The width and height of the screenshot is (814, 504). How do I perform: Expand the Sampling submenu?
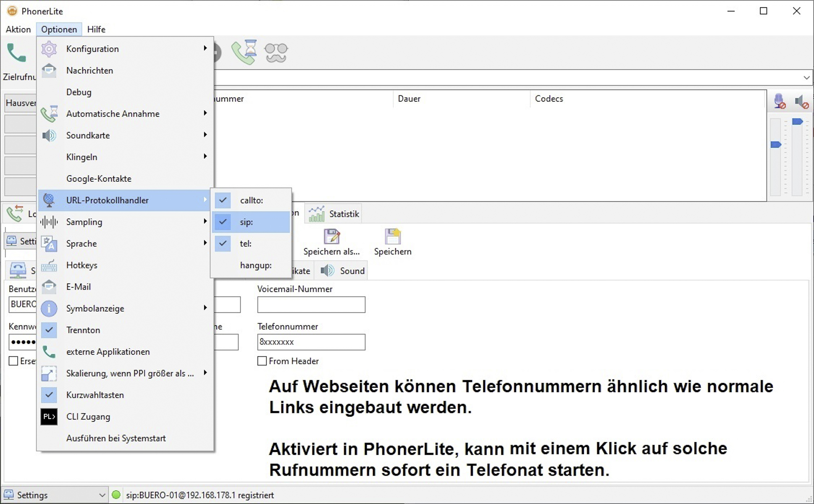tap(125, 222)
